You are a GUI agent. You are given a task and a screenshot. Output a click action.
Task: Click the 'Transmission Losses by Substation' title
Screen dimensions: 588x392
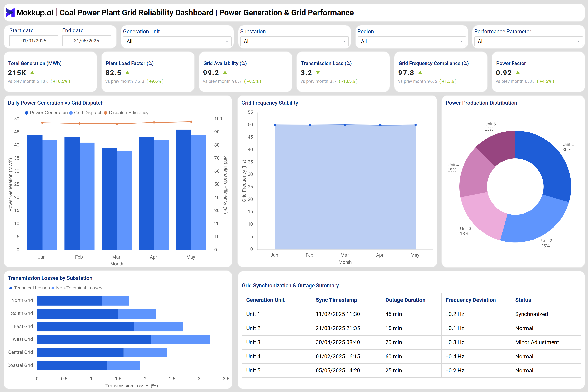click(50, 278)
